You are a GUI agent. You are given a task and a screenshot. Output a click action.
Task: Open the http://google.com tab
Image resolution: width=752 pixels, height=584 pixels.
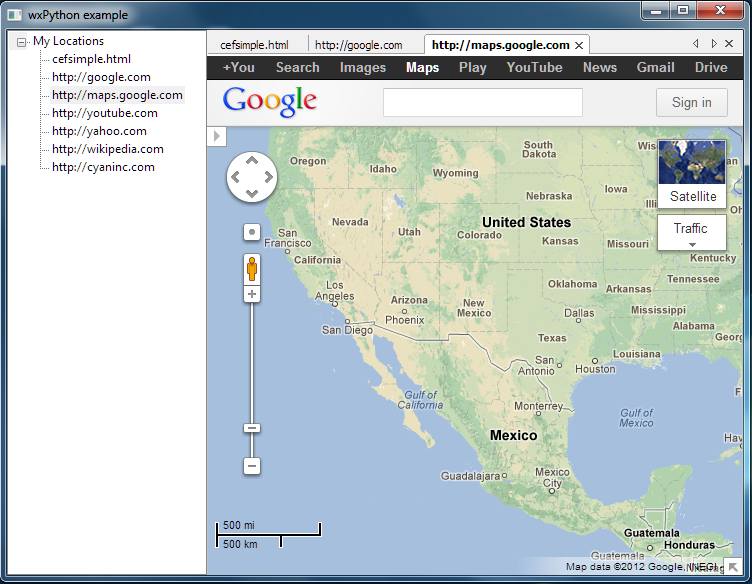(359, 45)
